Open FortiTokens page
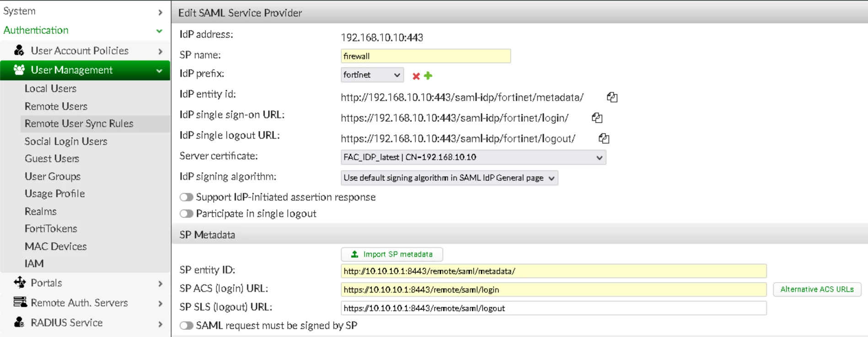This screenshot has height=337, width=868. click(x=51, y=228)
